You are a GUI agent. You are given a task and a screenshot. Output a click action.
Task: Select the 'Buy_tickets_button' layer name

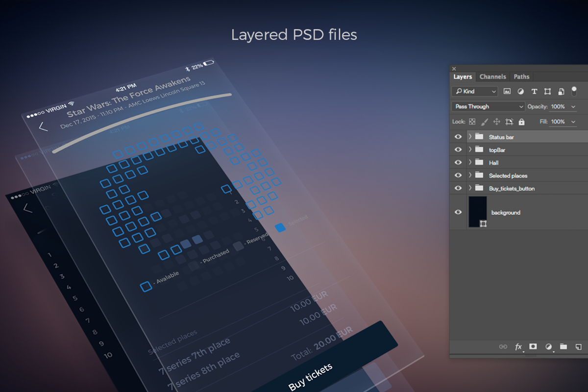(512, 189)
